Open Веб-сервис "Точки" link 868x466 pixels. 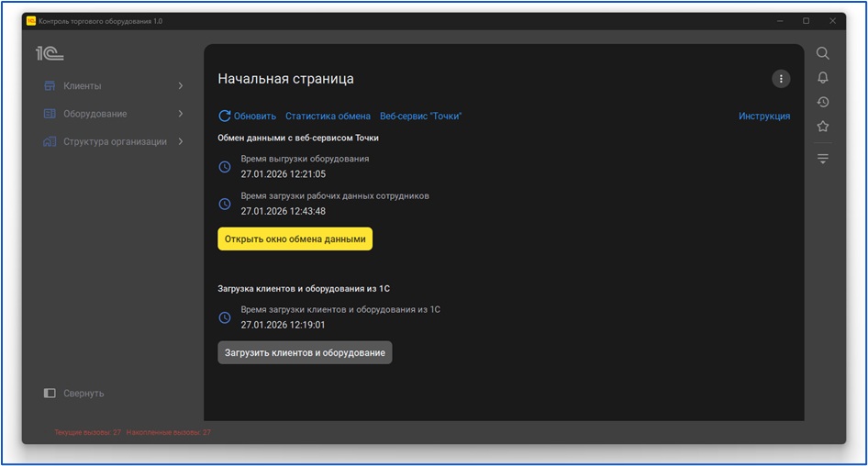(x=421, y=116)
